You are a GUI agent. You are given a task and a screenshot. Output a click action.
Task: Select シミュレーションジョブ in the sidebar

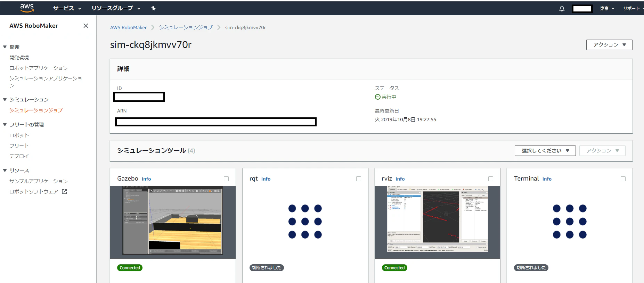[x=36, y=110]
